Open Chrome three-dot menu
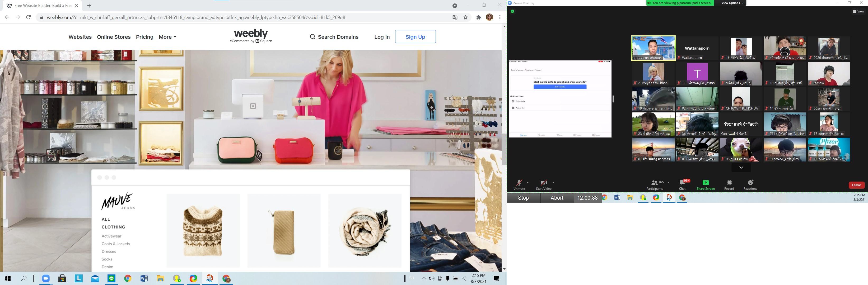Image resolution: width=868 pixels, height=285 pixels. pos(500,17)
